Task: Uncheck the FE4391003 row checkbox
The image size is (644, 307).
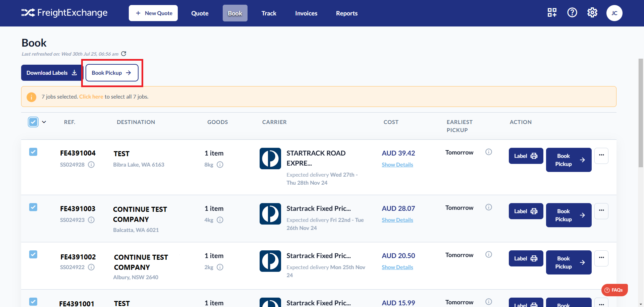Action: 33,207
